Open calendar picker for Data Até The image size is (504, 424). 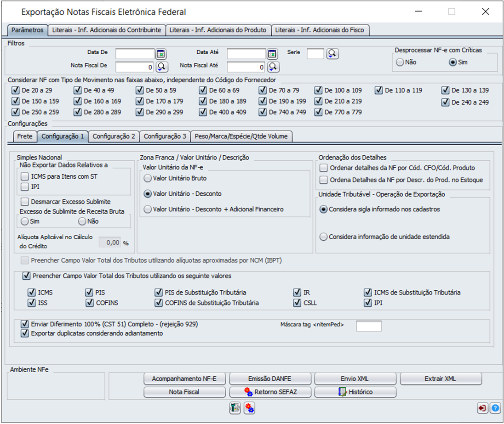(x=272, y=54)
